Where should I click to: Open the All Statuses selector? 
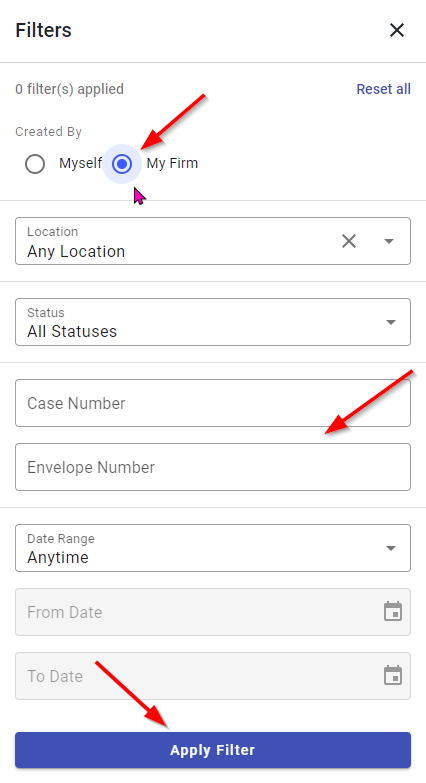click(213, 322)
